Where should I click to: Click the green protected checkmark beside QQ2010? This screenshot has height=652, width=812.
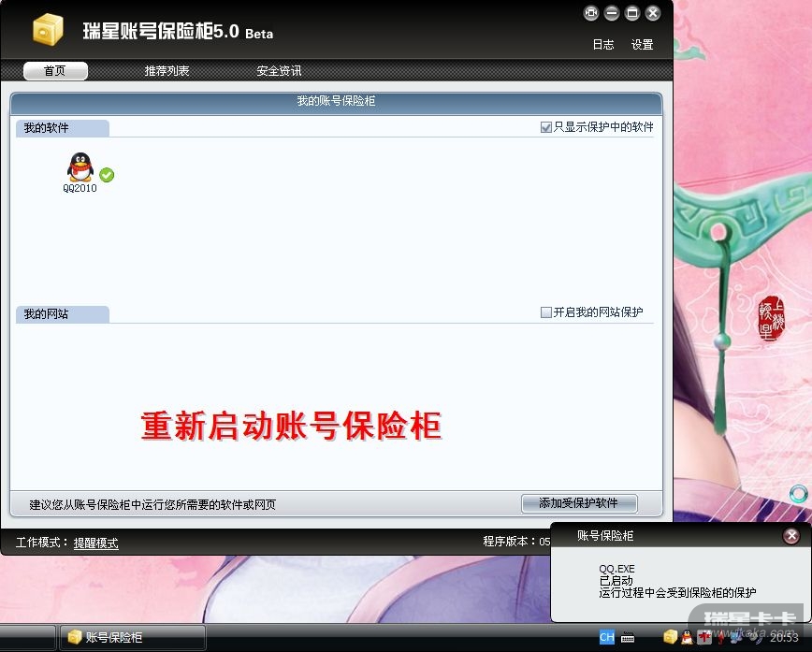(x=107, y=175)
